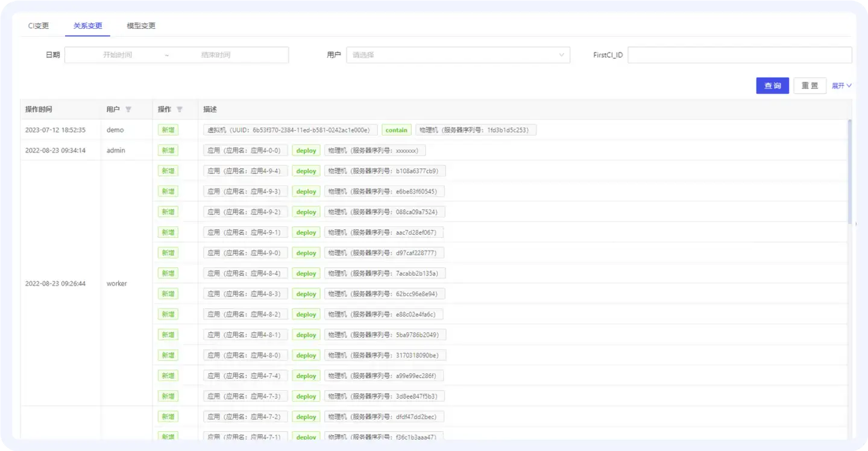The height and width of the screenshot is (451, 868).
Task: Click the 操作时间 column header
Action: (39, 110)
